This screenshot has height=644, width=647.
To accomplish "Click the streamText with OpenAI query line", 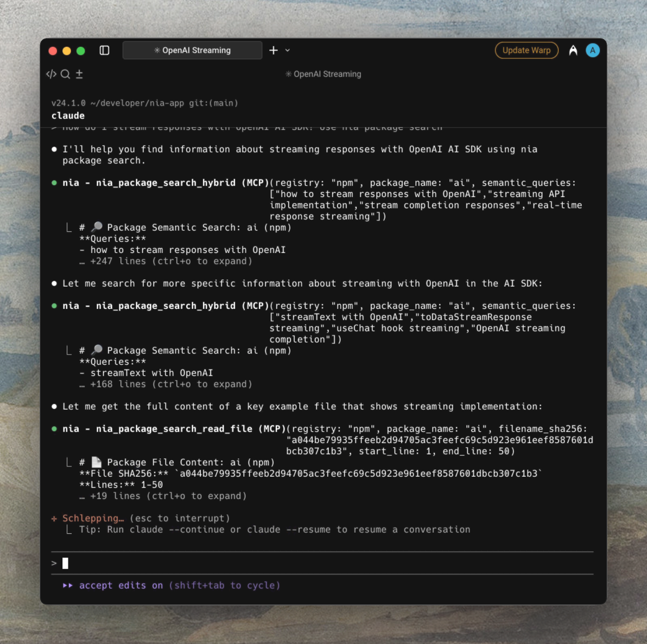I will pos(147,373).
